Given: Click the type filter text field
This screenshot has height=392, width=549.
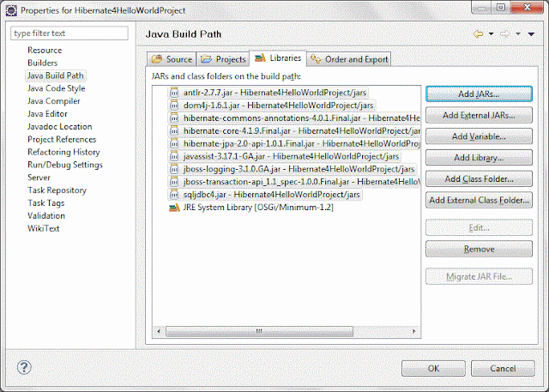Looking at the screenshot, I should [x=69, y=33].
